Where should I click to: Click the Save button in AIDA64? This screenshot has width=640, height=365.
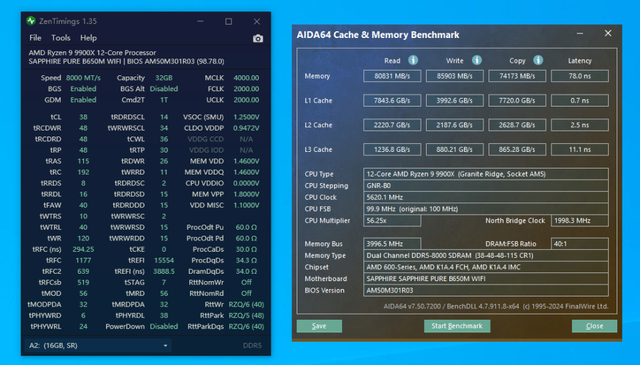[319, 326]
